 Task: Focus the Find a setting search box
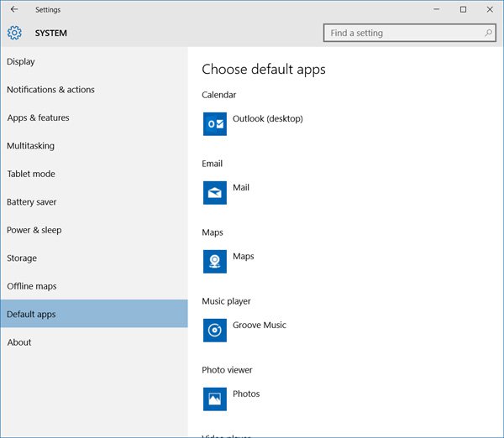pyautogui.click(x=403, y=34)
